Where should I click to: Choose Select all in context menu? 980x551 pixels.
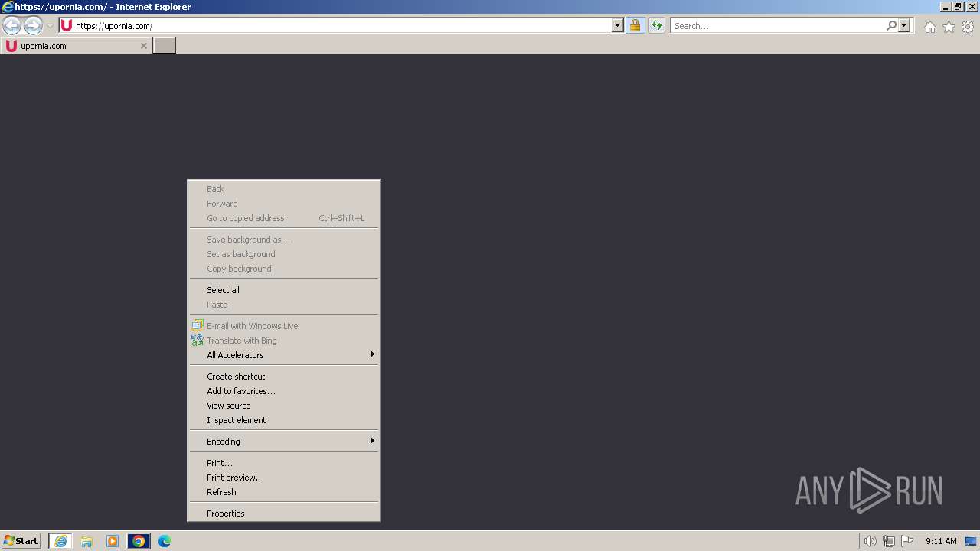pyautogui.click(x=283, y=290)
